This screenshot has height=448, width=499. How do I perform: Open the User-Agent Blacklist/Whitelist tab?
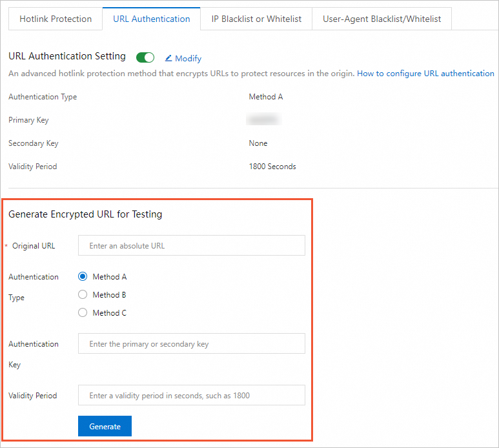click(382, 19)
